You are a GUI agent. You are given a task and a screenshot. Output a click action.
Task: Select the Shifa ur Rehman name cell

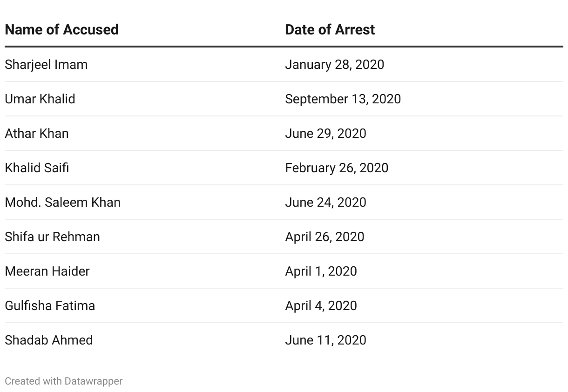pos(52,237)
